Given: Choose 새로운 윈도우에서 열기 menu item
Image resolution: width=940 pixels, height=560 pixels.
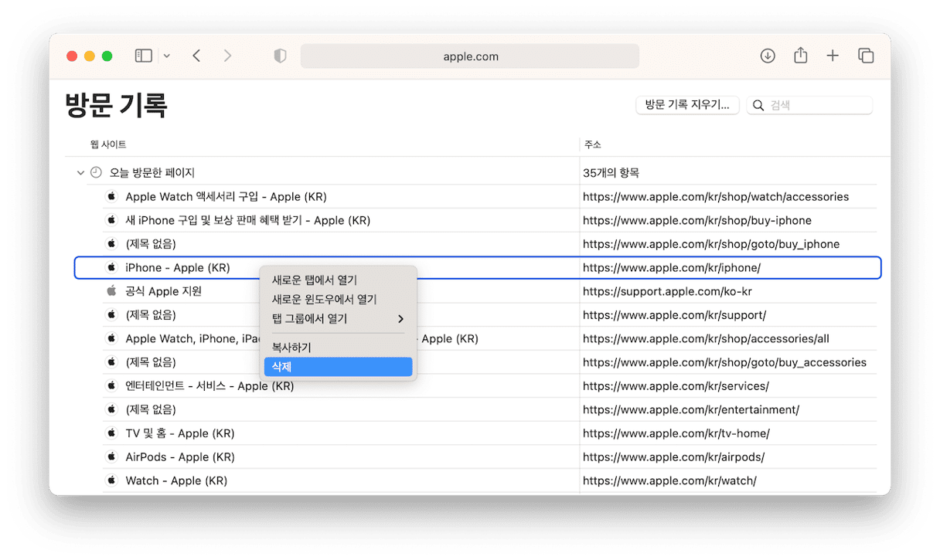Looking at the screenshot, I should coord(338,299).
